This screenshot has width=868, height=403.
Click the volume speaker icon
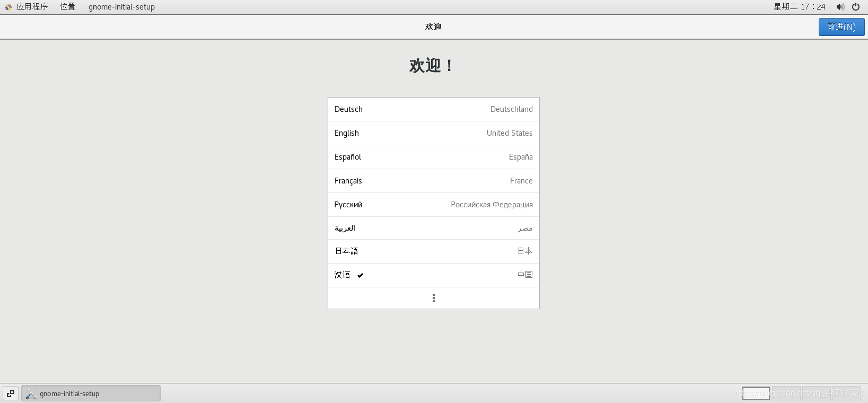(840, 7)
